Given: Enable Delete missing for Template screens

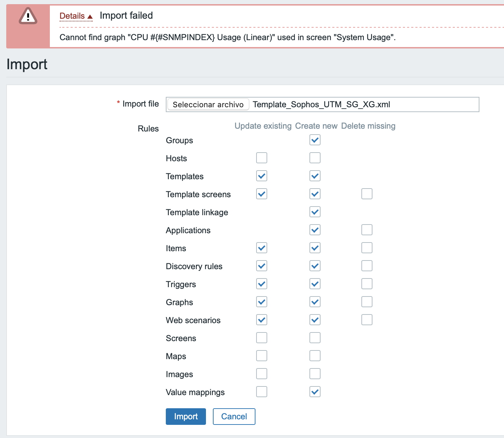Looking at the screenshot, I should (x=367, y=194).
